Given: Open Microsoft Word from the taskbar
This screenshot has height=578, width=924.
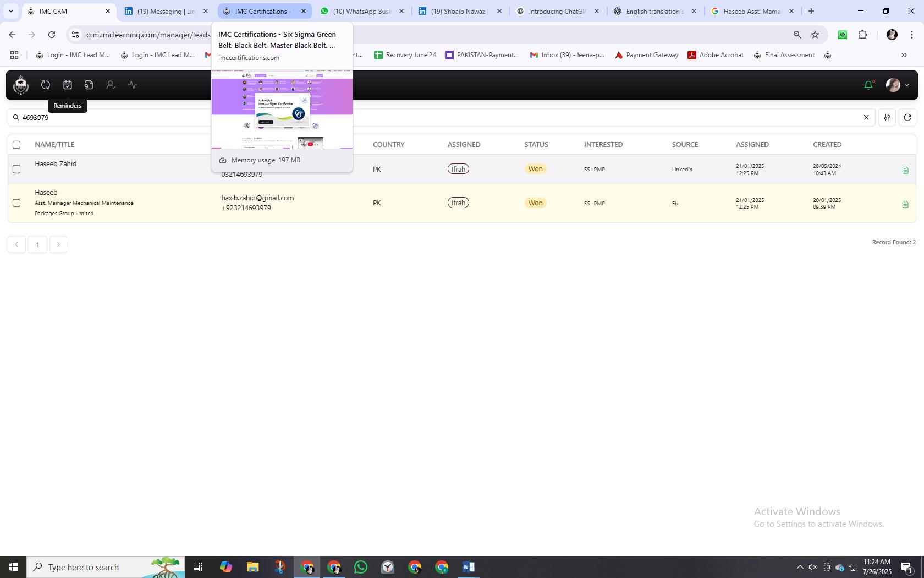Looking at the screenshot, I should pyautogui.click(x=469, y=567).
